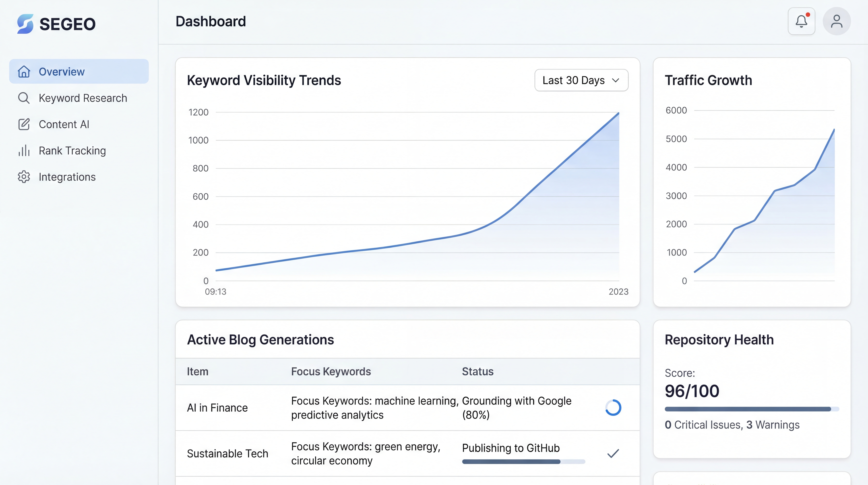Collapse the Keyword Visibility Trends time selector
This screenshot has height=485, width=868.
pos(581,80)
